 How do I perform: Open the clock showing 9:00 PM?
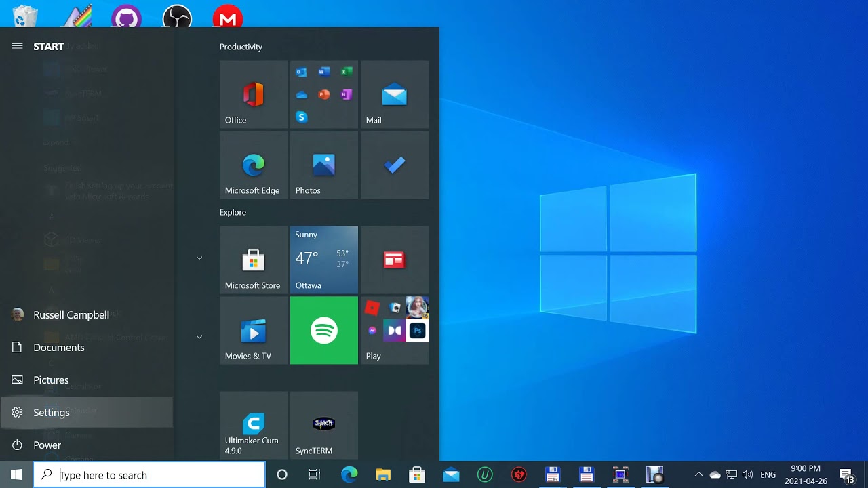(x=806, y=474)
